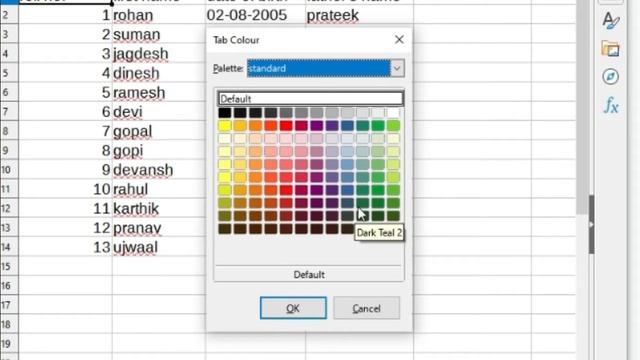Pick the bright Yellow swatch in base row
This screenshot has width=640, height=360.
[x=224, y=125]
